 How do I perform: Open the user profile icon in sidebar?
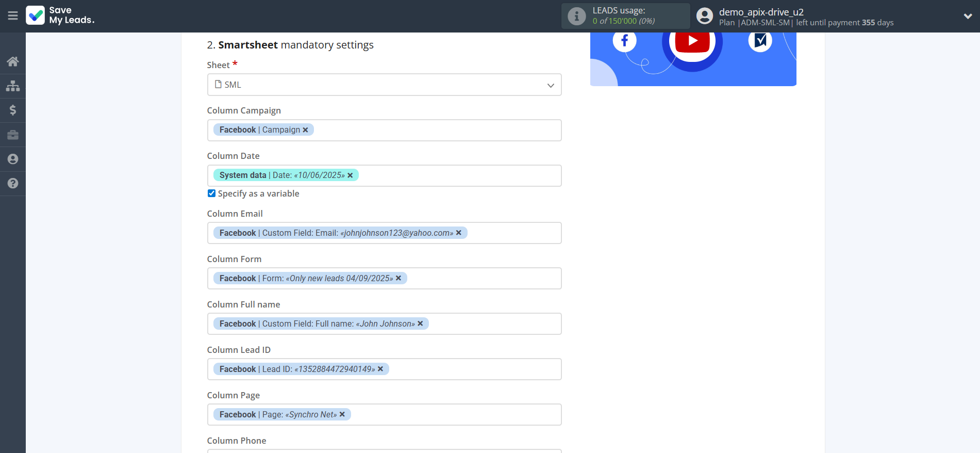pyautogui.click(x=13, y=159)
